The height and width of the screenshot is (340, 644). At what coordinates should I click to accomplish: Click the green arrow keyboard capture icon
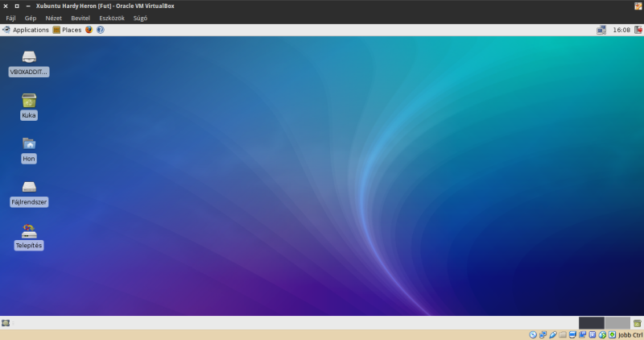(x=612, y=335)
